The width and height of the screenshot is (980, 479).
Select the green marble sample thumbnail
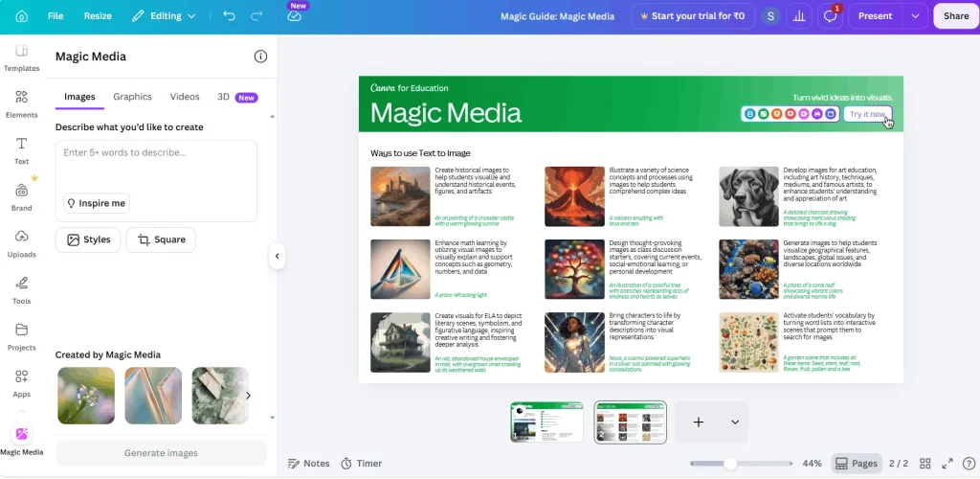coord(220,396)
